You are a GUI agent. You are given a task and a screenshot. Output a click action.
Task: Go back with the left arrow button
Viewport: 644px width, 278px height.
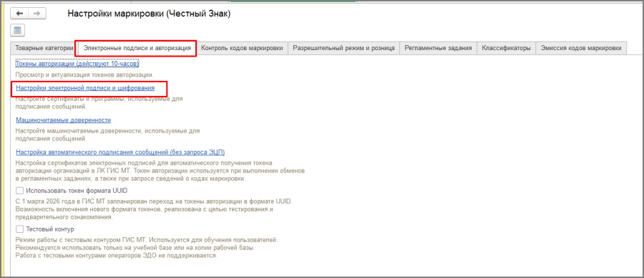20,14
